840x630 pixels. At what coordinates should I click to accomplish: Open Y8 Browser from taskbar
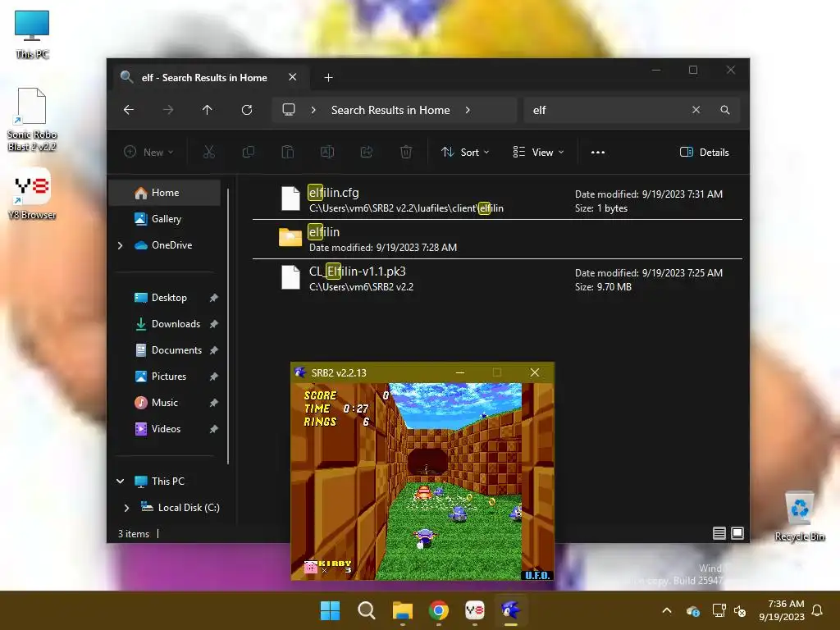pos(475,610)
